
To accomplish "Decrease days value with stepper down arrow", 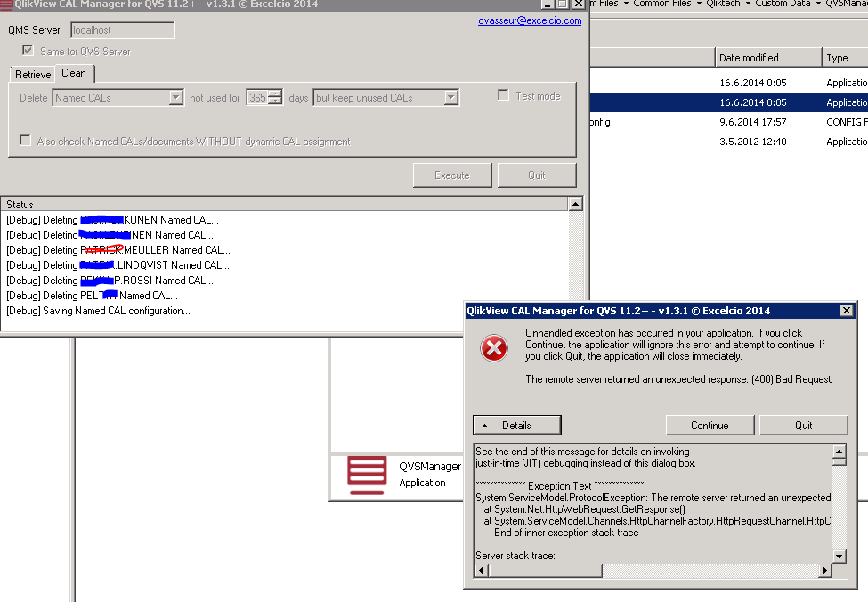I will [x=275, y=102].
